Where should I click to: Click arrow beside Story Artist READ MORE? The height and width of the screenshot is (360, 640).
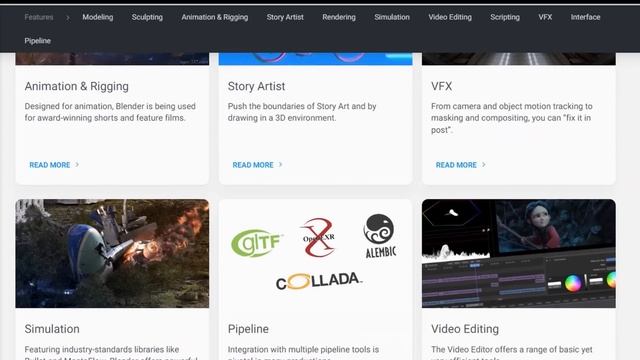pyautogui.click(x=280, y=164)
